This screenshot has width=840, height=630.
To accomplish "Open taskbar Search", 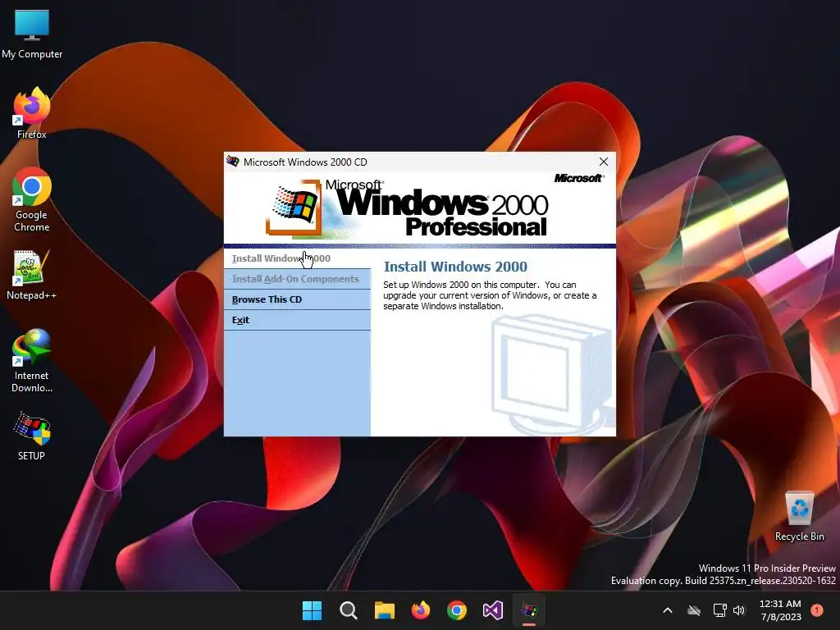I will (348, 610).
